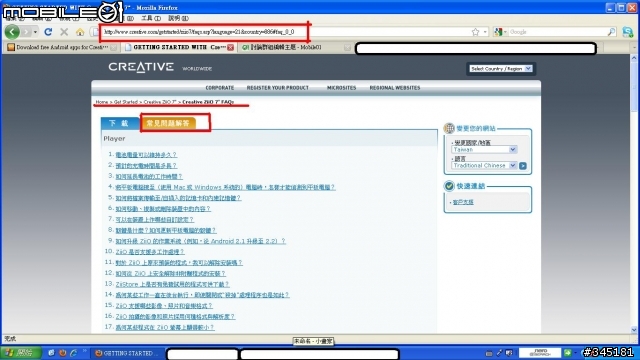Open the Select Country / Region dropdown

[x=500, y=69]
